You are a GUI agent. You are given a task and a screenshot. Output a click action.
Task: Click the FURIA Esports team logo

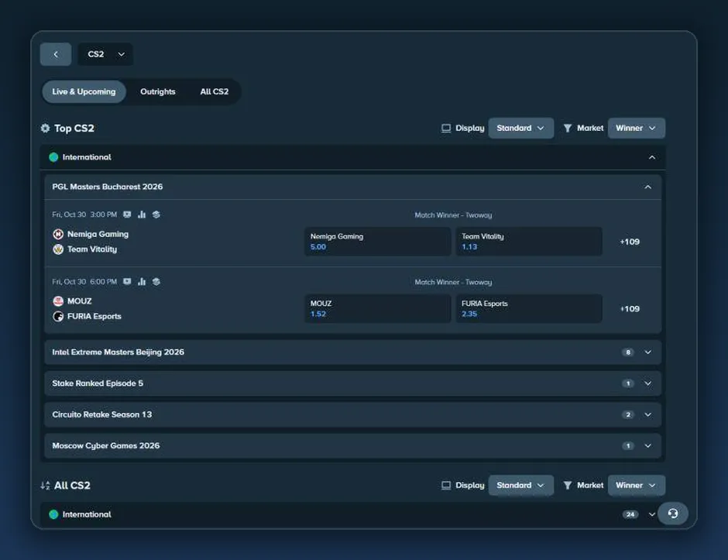tap(58, 316)
